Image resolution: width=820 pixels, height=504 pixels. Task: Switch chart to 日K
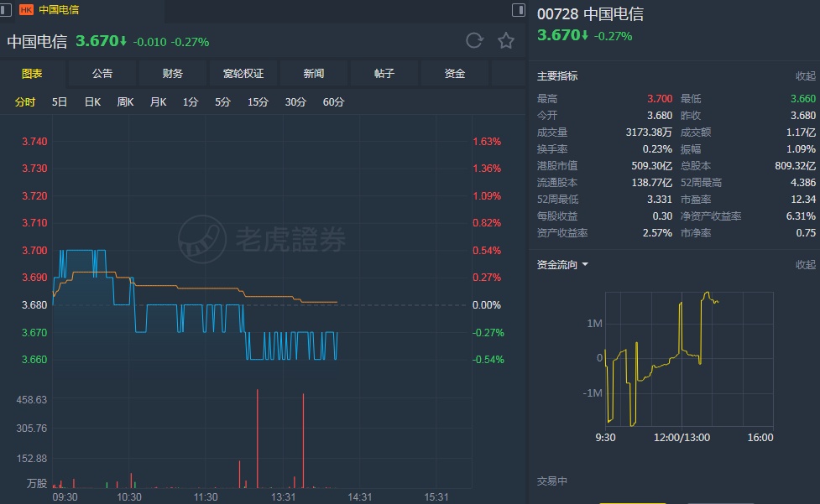pos(92,101)
